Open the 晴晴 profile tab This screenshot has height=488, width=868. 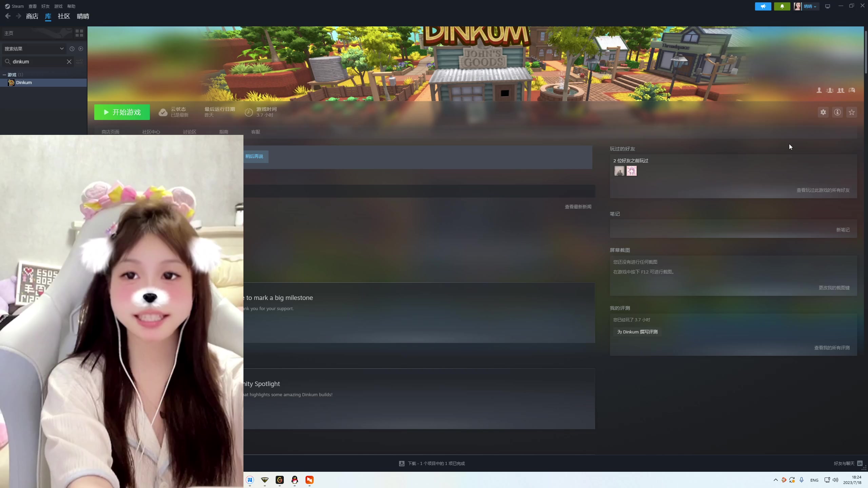tap(83, 16)
